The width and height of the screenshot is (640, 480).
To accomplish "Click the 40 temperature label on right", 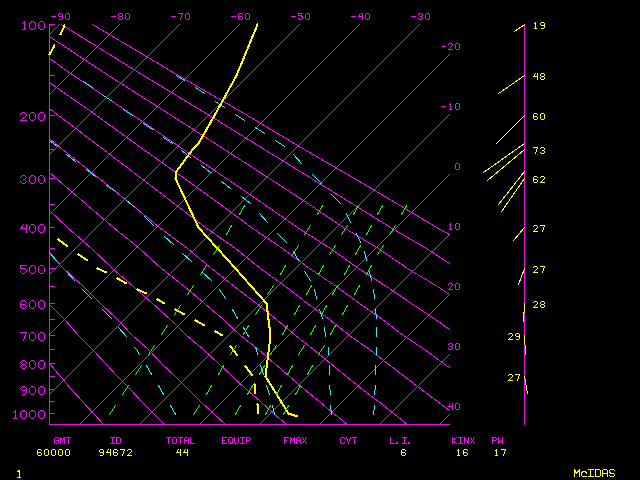I will (x=454, y=407).
